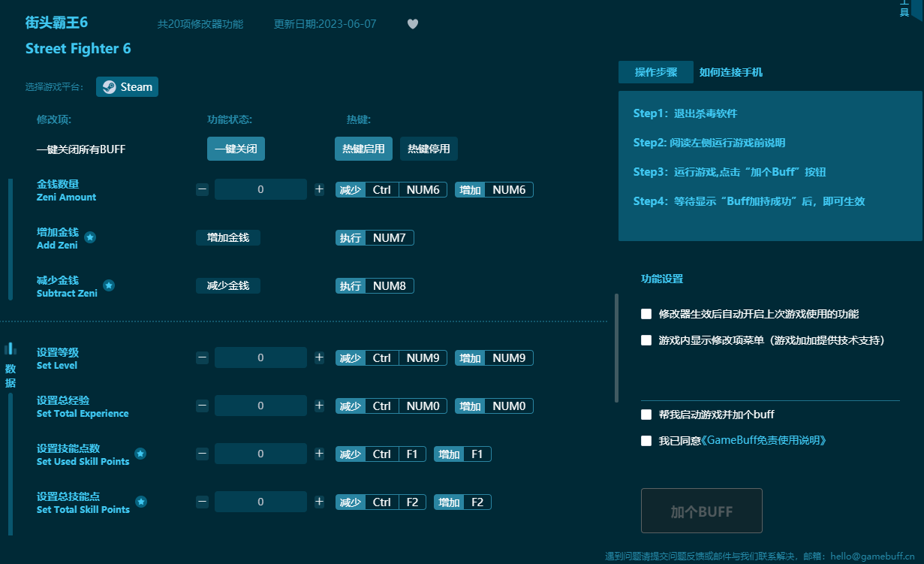
Task: Click the 一键关闭 button
Action: pyautogui.click(x=236, y=149)
